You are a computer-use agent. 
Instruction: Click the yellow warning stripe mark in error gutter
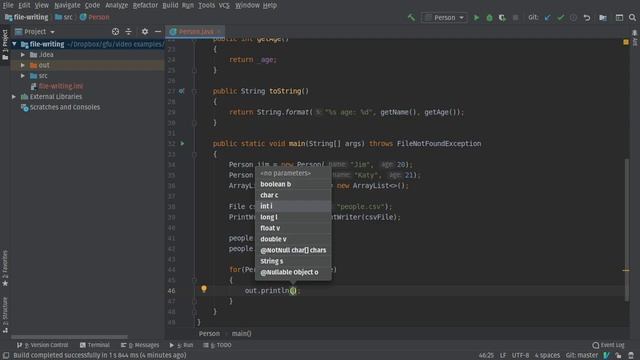point(626,270)
